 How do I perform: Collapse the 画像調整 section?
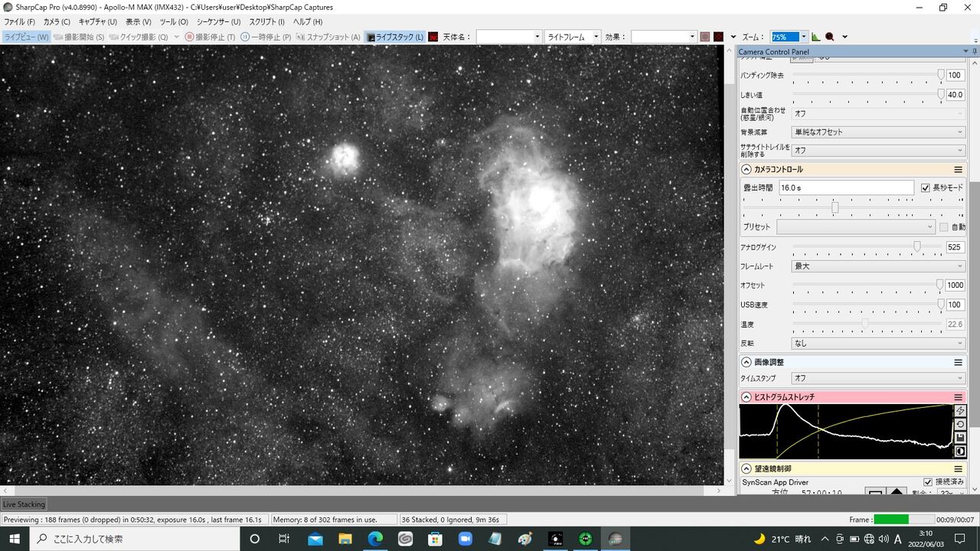746,362
